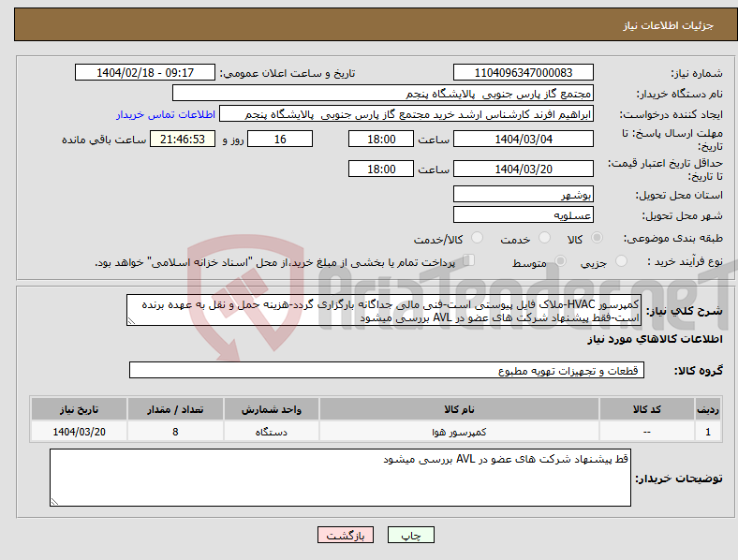The height and width of the screenshot is (560, 738).
Task: Click the response deadline time 18:00 field
Action: [x=381, y=140]
